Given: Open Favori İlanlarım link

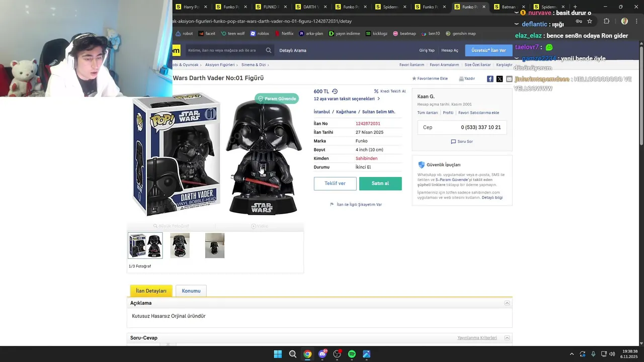Looking at the screenshot, I should pyautogui.click(x=412, y=65).
